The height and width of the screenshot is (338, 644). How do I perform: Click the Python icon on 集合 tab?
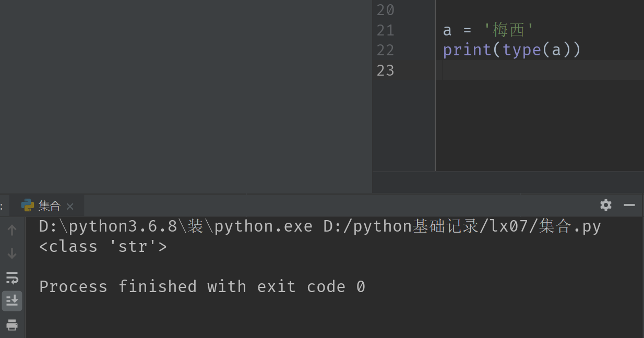[28, 205]
